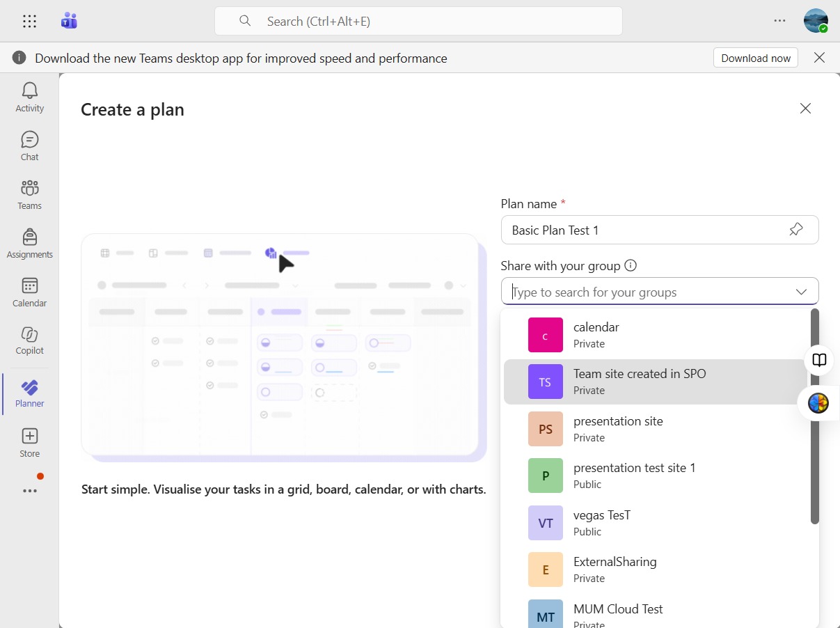Click the TS avatar tile
The width and height of the screenshot is (840, 628).
546,382
